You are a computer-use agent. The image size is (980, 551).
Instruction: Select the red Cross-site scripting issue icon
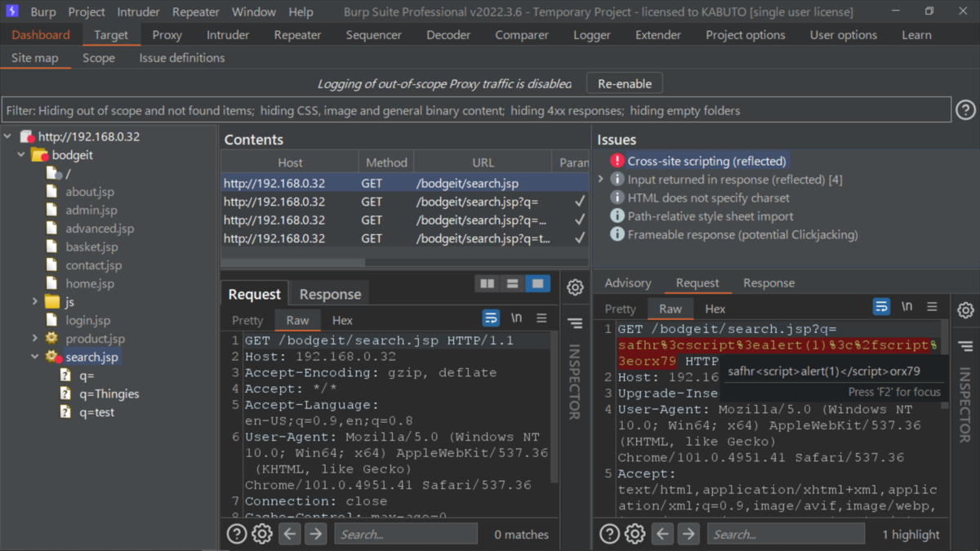[x=617, y=161]
